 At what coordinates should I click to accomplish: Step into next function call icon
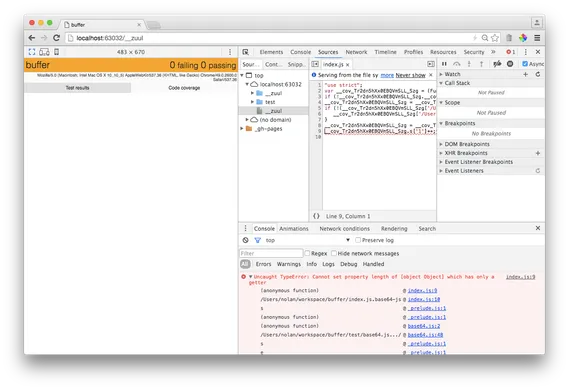tap(469, 64)
